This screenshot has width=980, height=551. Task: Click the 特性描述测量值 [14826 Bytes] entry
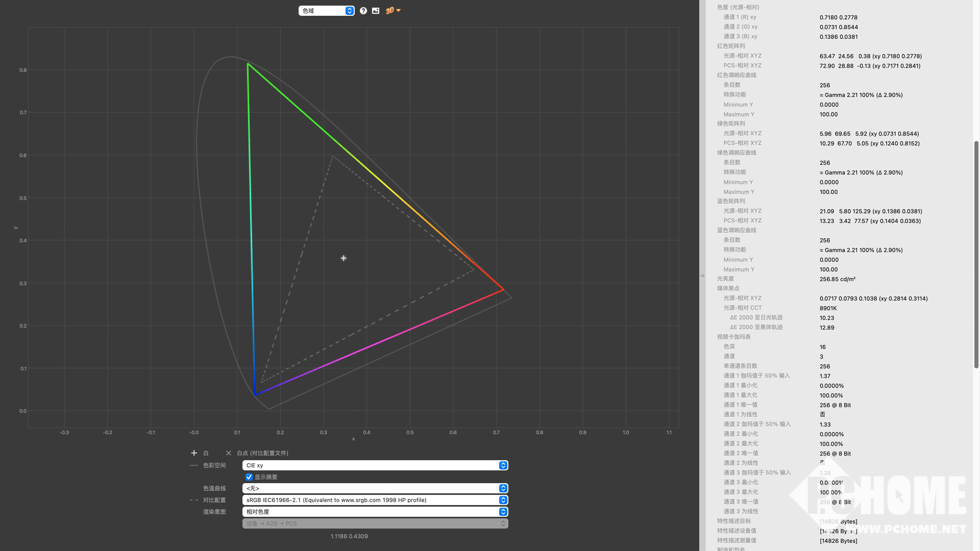tap(839, 541)
